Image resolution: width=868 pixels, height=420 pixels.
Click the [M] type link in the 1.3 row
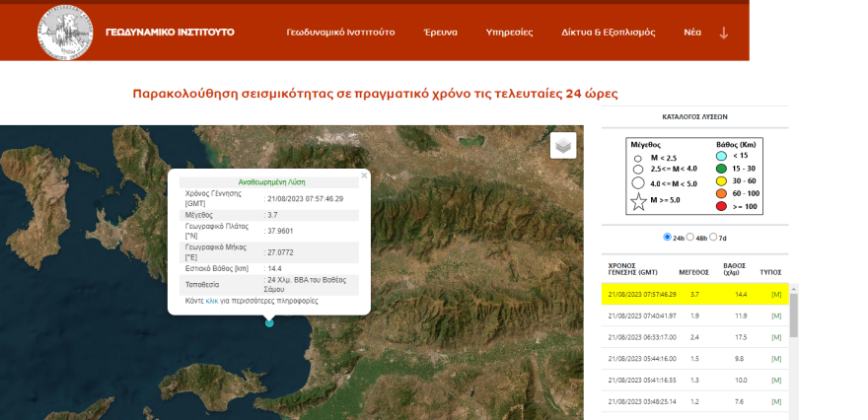(x=776, y=381)
